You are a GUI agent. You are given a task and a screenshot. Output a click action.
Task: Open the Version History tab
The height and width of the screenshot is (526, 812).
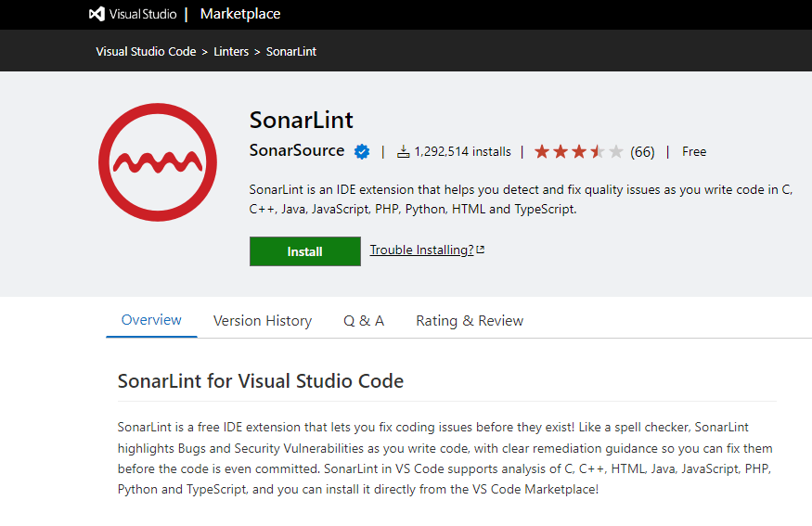click(263, 321)
